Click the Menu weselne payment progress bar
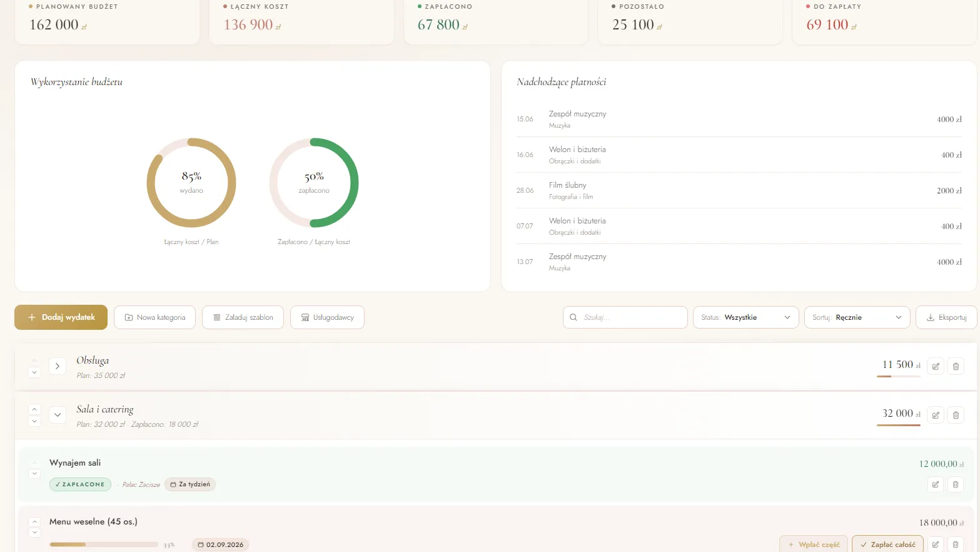Viewport: 980px width, 552px height. click(x=104, y=544)
